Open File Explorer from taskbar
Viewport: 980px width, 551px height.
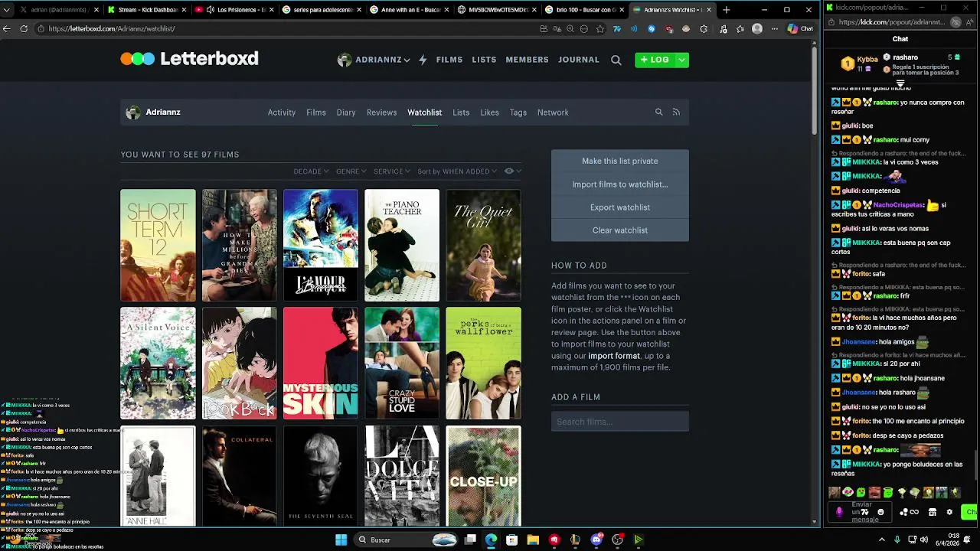532,540
